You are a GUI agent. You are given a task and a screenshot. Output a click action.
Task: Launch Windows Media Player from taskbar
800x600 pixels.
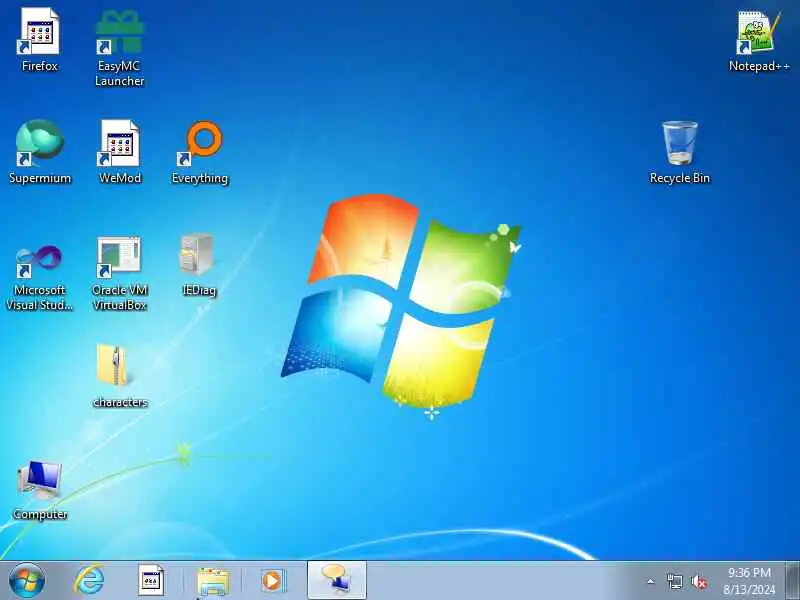(x=273, y=581)
